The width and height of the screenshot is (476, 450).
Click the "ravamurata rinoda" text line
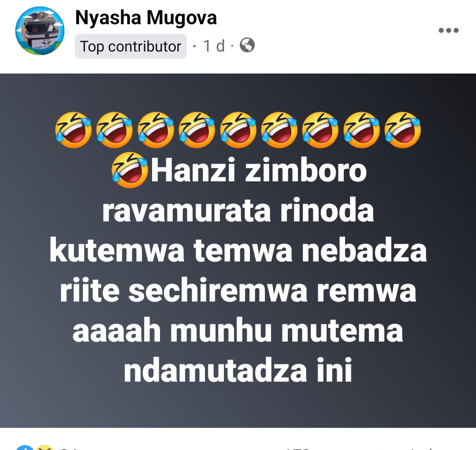click(238, 210)
